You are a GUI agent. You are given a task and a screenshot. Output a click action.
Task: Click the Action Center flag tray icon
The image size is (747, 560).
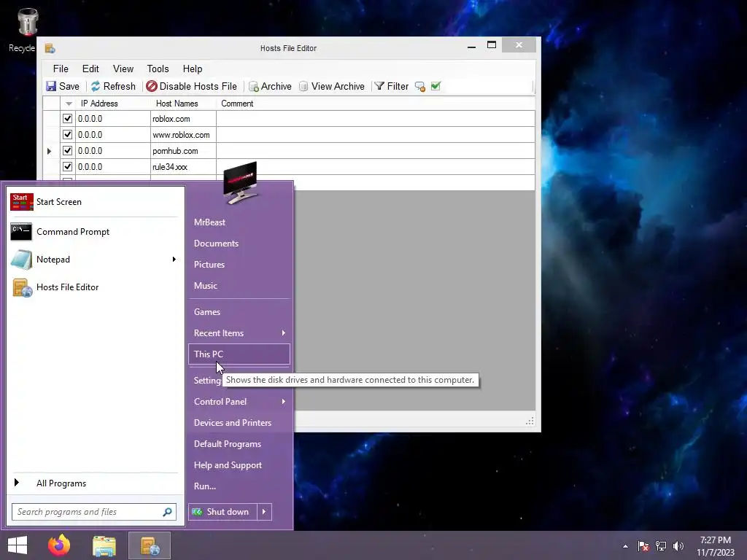click(x=643, y=546)
